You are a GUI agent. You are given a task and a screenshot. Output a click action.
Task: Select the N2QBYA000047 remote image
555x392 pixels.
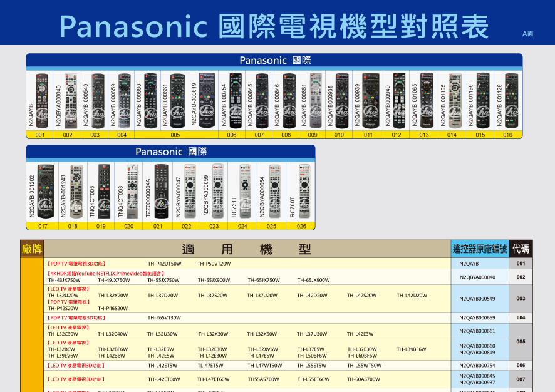tap(190, 191)
